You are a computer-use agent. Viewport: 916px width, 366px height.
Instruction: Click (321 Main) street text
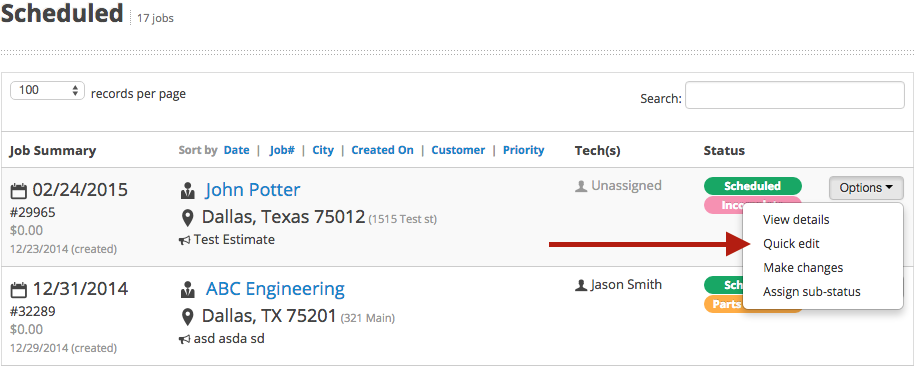368,319
